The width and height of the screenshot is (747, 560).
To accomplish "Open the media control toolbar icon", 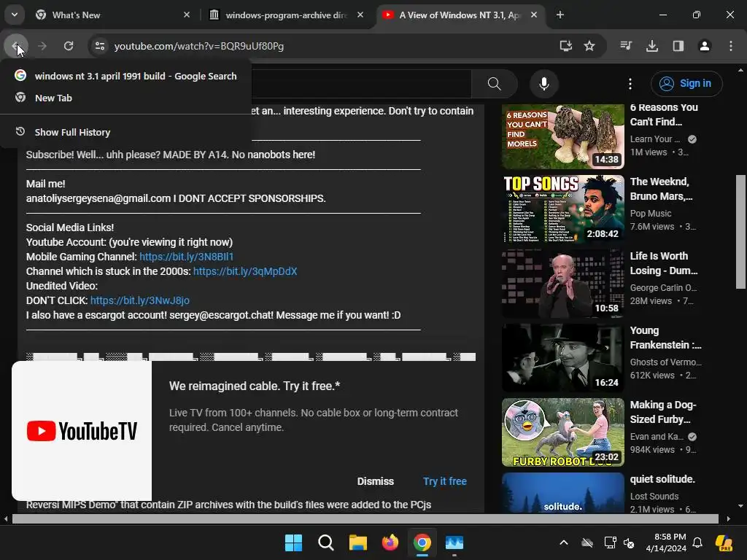I will pyautogui.click(x=626, y=46).
